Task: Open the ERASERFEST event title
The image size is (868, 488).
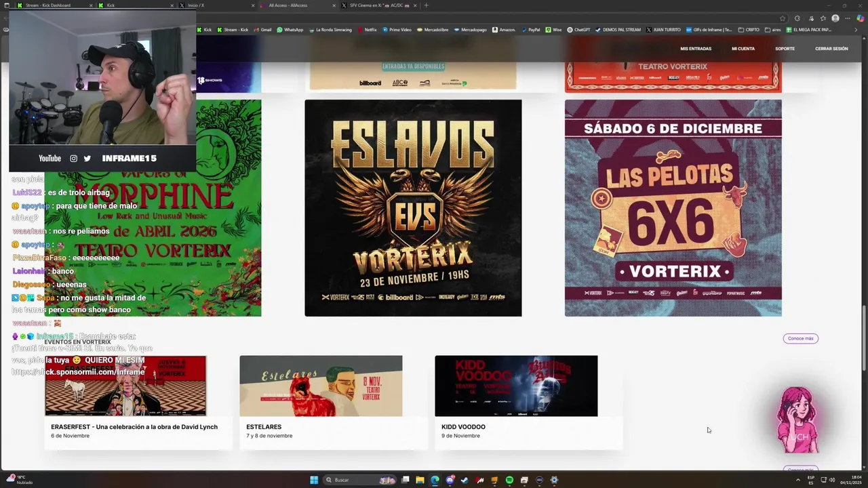Action: point(134,427)
